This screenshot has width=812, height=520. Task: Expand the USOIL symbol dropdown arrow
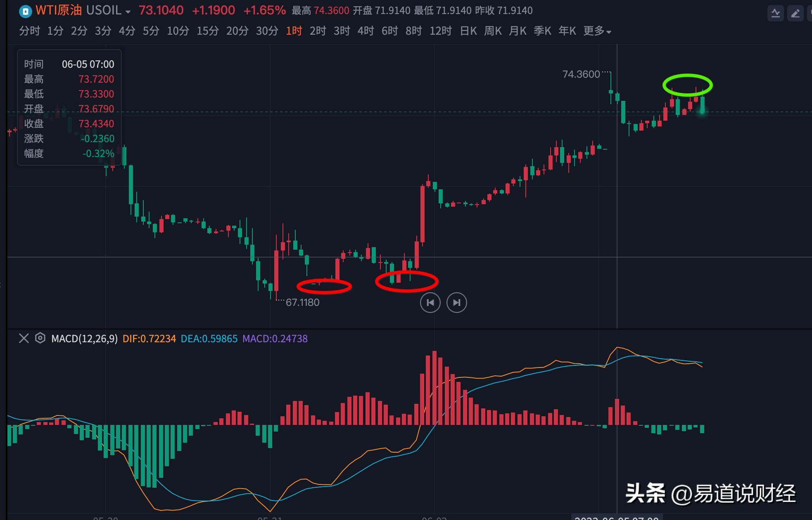pyautogui.click(x=128, y=12)
